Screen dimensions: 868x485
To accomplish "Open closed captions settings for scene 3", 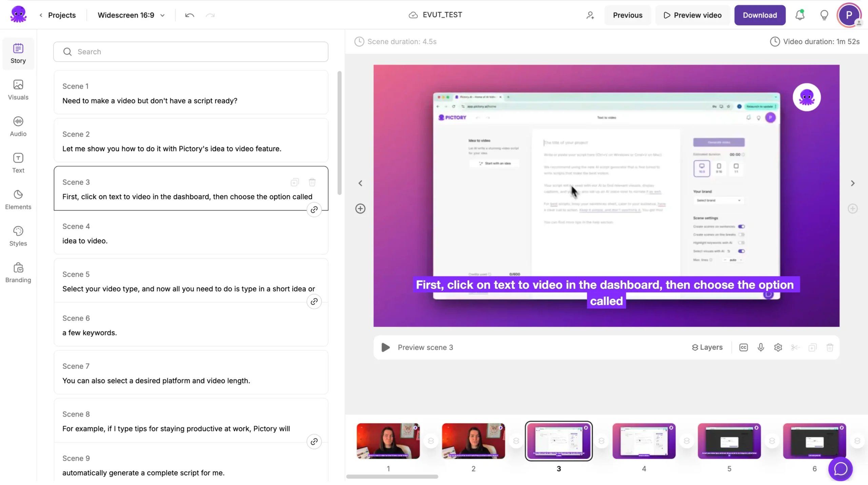I will click(743, 347).
